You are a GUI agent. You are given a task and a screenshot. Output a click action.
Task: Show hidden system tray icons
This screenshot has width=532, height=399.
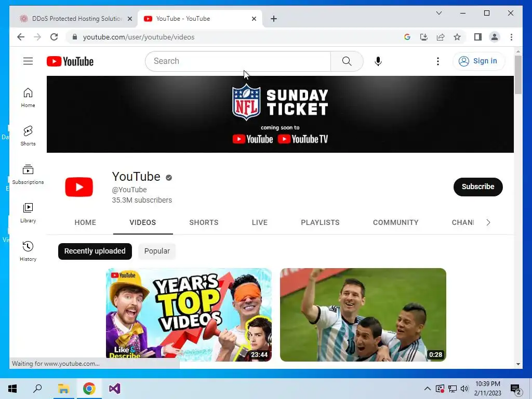pyautogui.click(x=428, y=389)
